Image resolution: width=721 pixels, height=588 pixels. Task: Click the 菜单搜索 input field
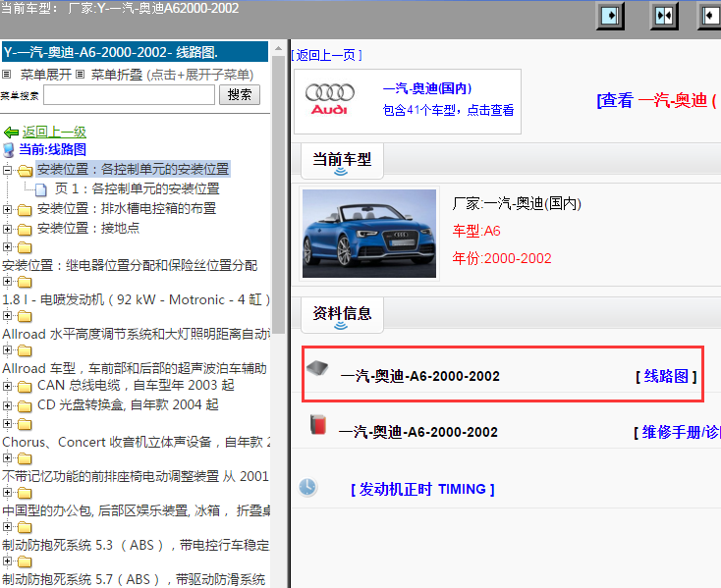coord(130,95)
